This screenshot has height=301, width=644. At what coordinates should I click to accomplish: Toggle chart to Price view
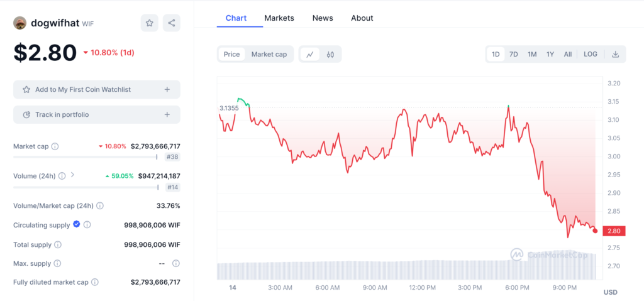pos(231,55)
